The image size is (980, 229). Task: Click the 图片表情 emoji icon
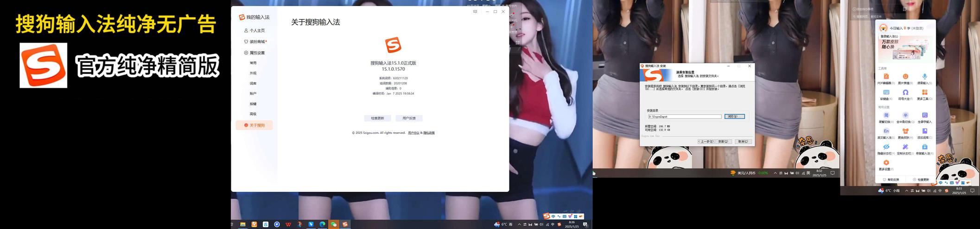[x=905, y=77]
